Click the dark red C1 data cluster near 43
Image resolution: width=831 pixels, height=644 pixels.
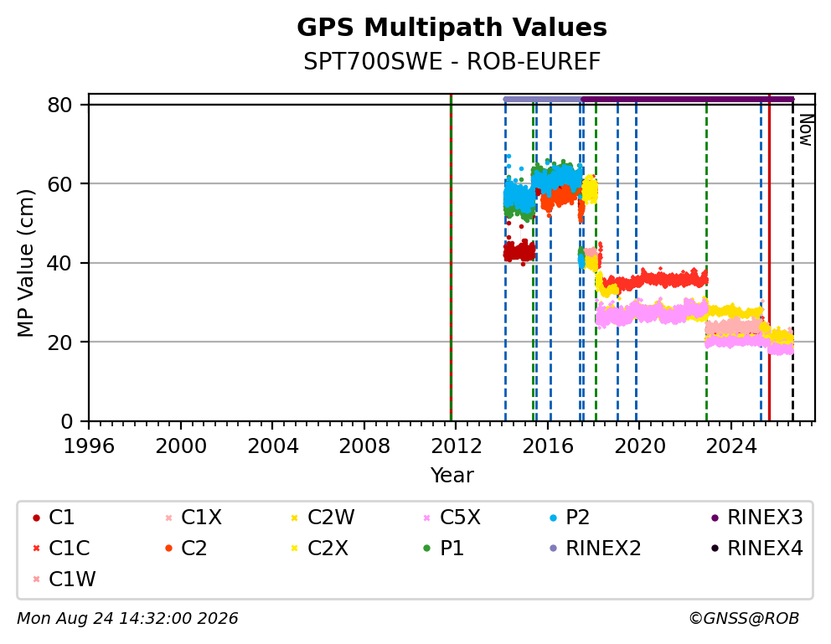[x=519, y=251]
